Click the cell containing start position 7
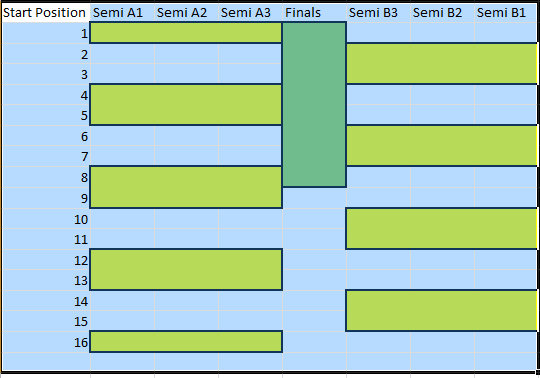This screenshot has width=540, height=378. coord(46,156)
